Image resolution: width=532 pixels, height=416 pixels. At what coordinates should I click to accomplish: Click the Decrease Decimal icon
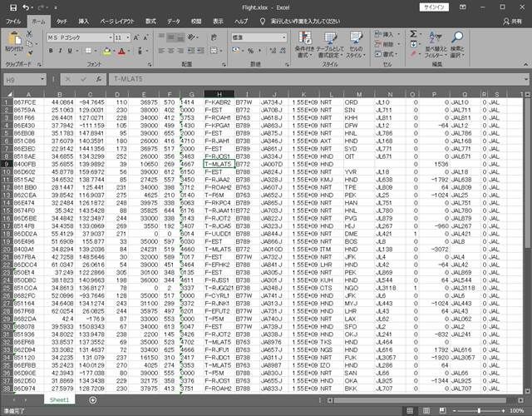click(x=283, y=51)
